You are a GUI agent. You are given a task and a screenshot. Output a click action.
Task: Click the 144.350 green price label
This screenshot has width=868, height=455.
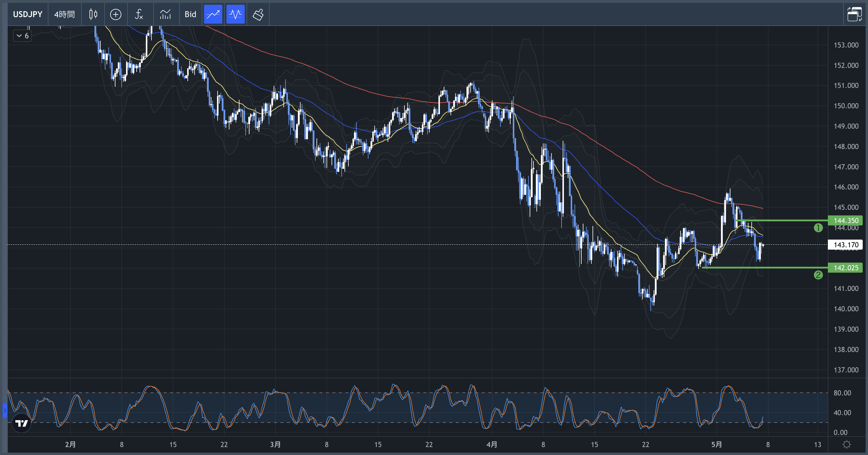click(x=845, y=221)
